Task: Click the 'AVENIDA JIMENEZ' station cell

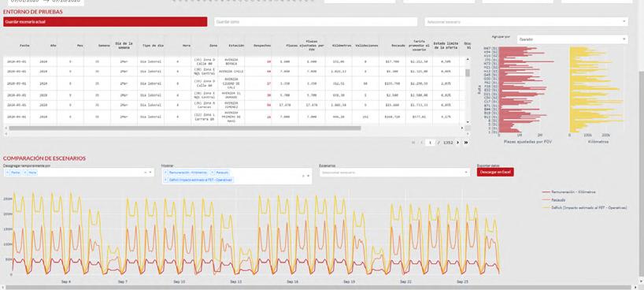Action: [x=231, y=106]
